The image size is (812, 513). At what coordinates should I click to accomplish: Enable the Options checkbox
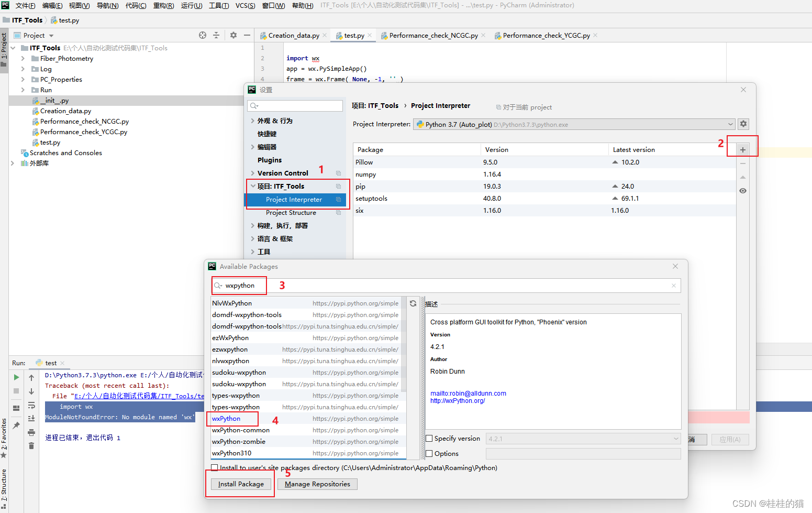pos(429,454)
